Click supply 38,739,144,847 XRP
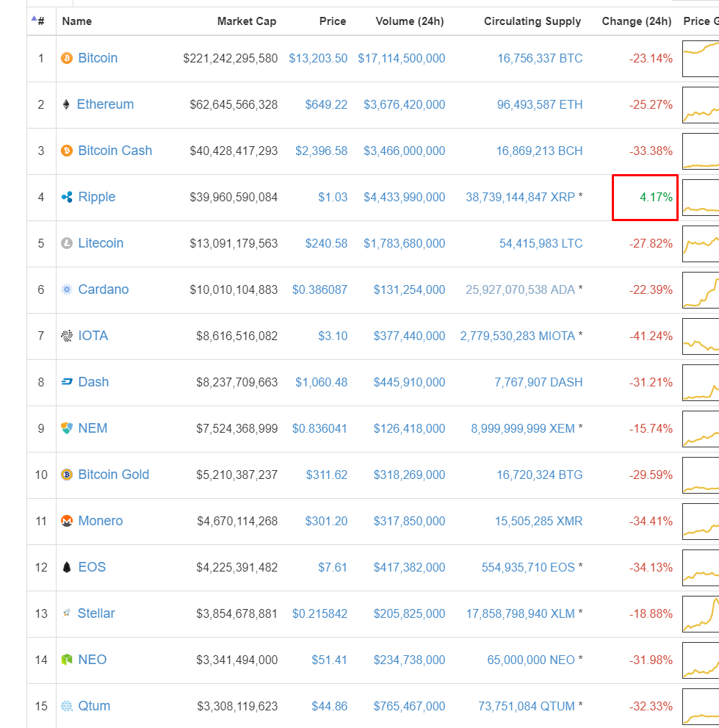This screenshot has width=719, height=728. (520, 198)
